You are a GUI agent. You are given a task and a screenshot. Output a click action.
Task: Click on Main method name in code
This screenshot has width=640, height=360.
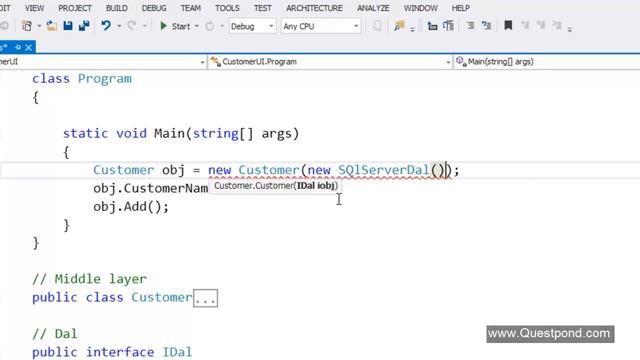click(x=169, y=133)
